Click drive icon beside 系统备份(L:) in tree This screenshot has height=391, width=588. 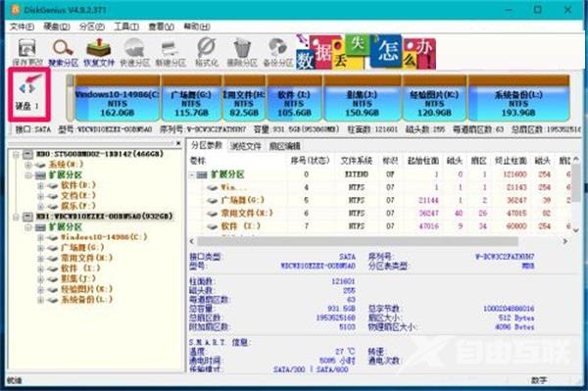53,300
